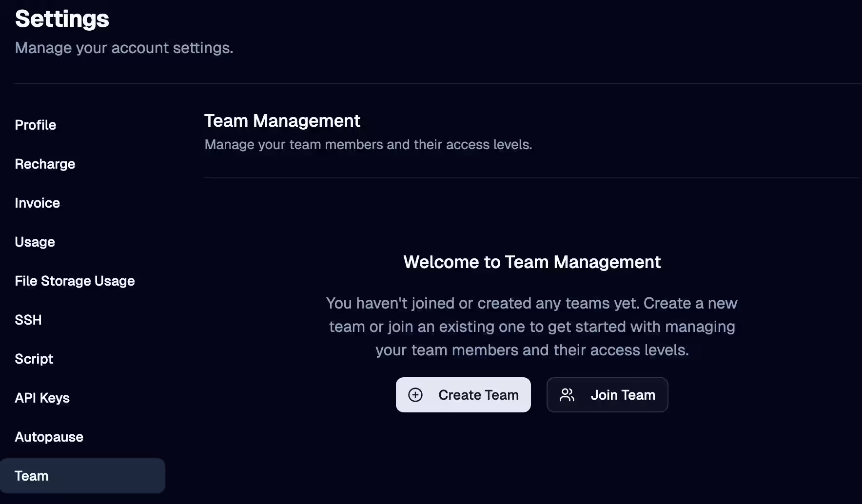The image size is (862, 504).
Task: Click the people icon on Join Team
Action: pyautogui.click(x=567, y=395)
